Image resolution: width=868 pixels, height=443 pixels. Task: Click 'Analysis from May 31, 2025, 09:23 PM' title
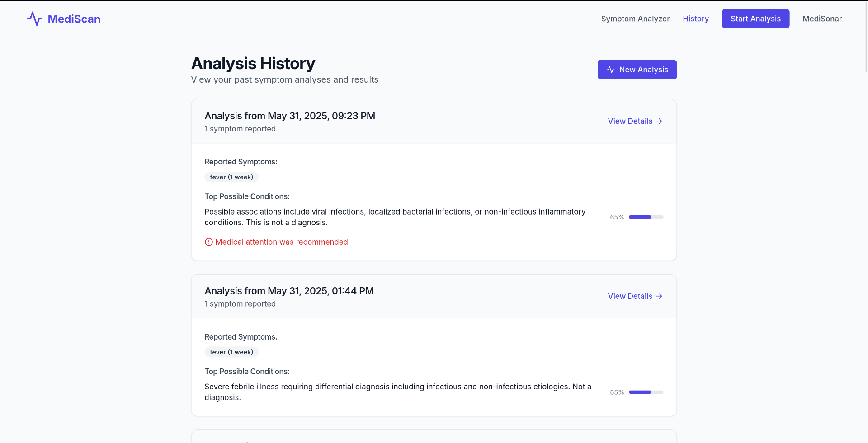coord(290,116)
